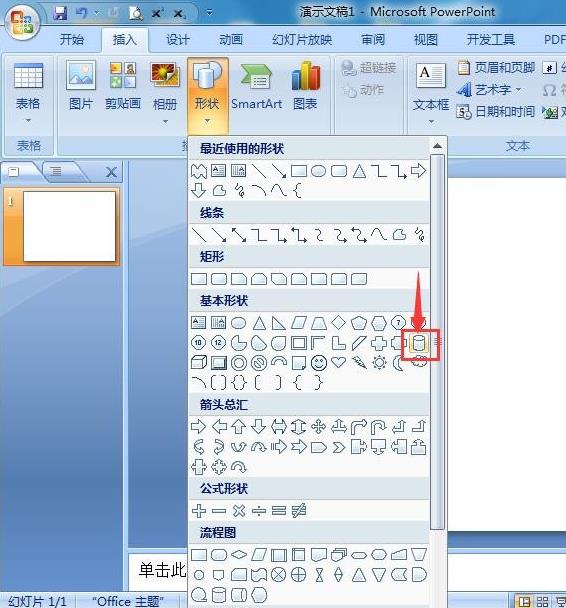Open the Slide Show (幻灯片放映) tab
The height and width of the screenshot is (608, 566).
pyautogui.click(x=302, y=40)
